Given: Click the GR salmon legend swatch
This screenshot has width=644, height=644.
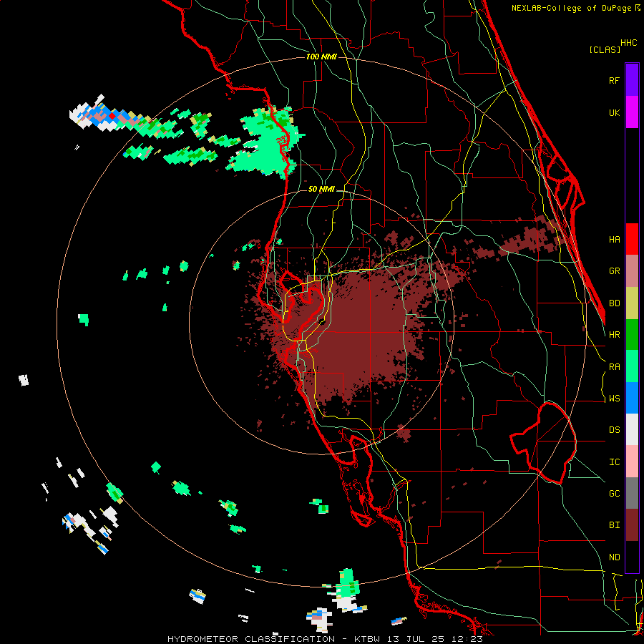Looking at the screenshot, I should (x=632, y=271).
